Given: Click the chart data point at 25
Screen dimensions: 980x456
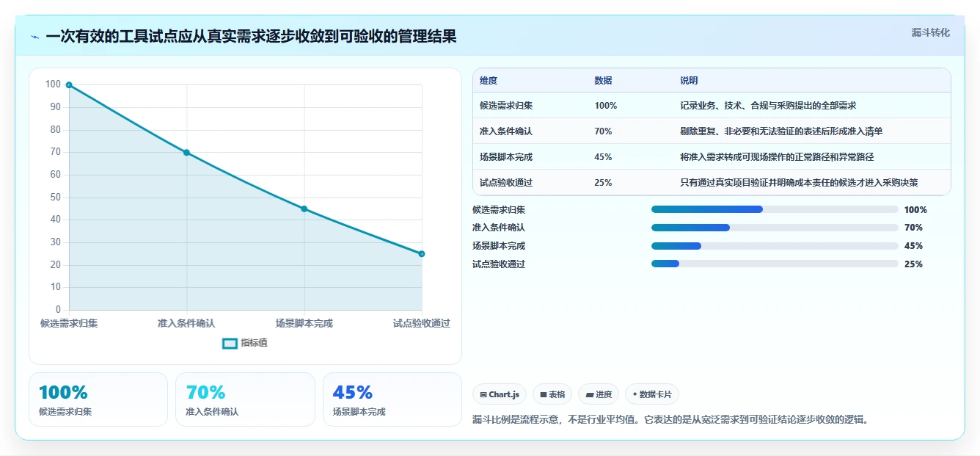Looking at the screenshot, I should pos(422,254).
